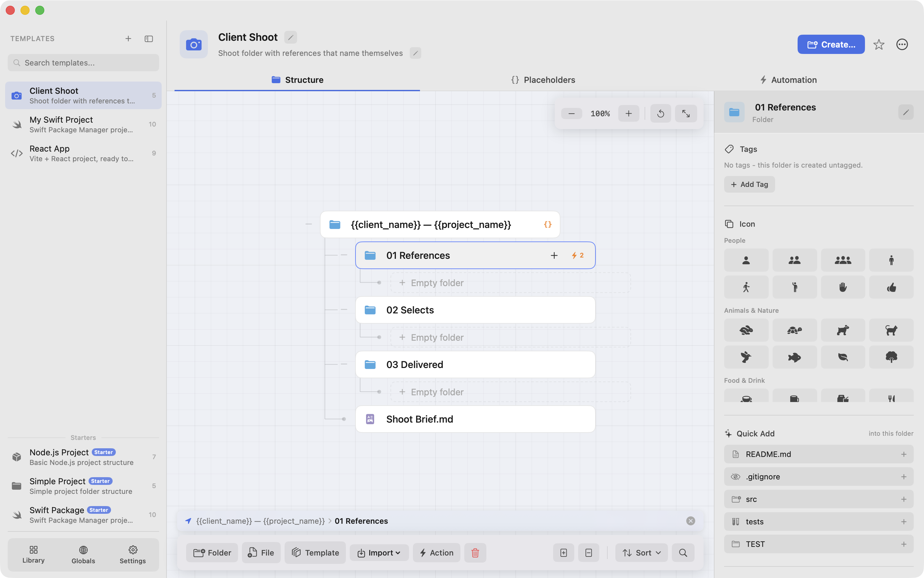Choose the tree icon
This screenshot has width=924, height=578.
(x=891, y=357)
